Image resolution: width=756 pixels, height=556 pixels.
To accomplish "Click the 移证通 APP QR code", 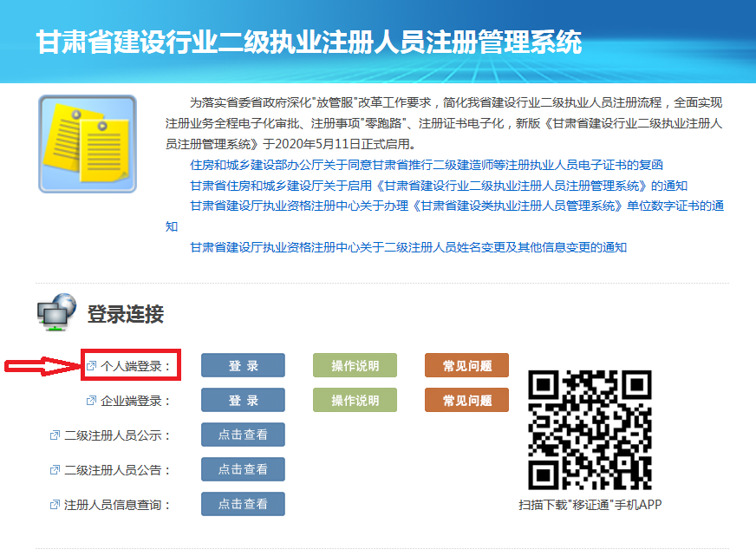I will [x=590, y=429].
